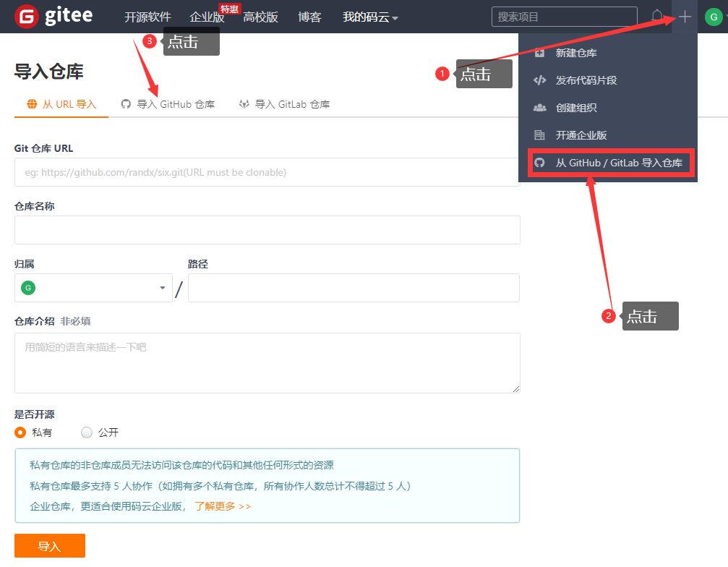This screenshot has height=567, width=728.
Task: Select the 新建仓库 repository icon
Action: (539, 53)
